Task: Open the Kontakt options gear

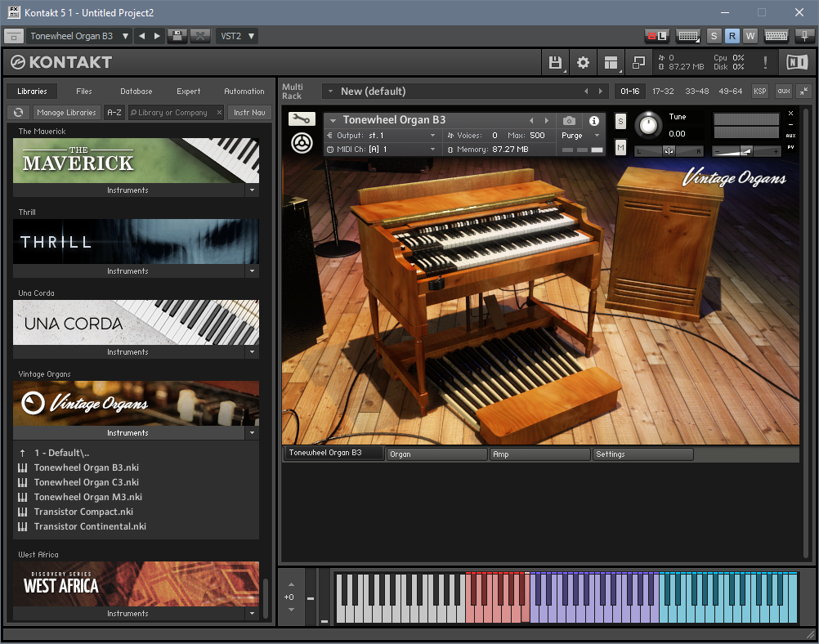Action: tap(583, 63)
